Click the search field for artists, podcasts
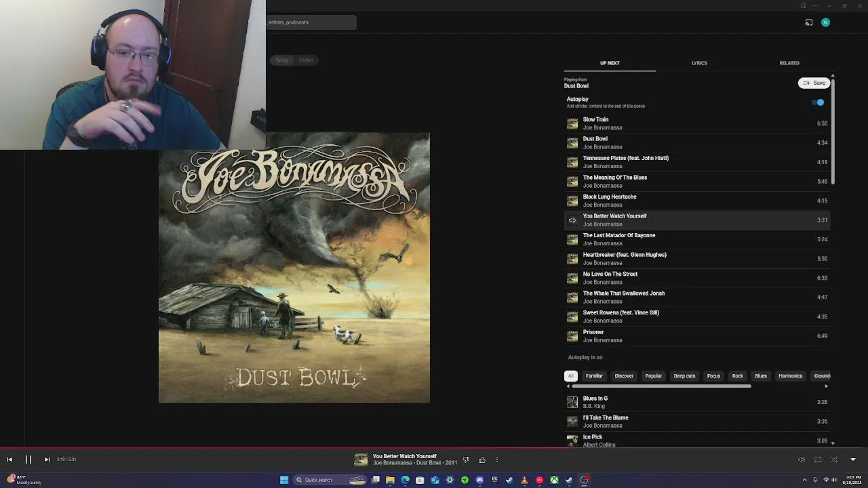The image size is (868, 488). pos(311,22)
